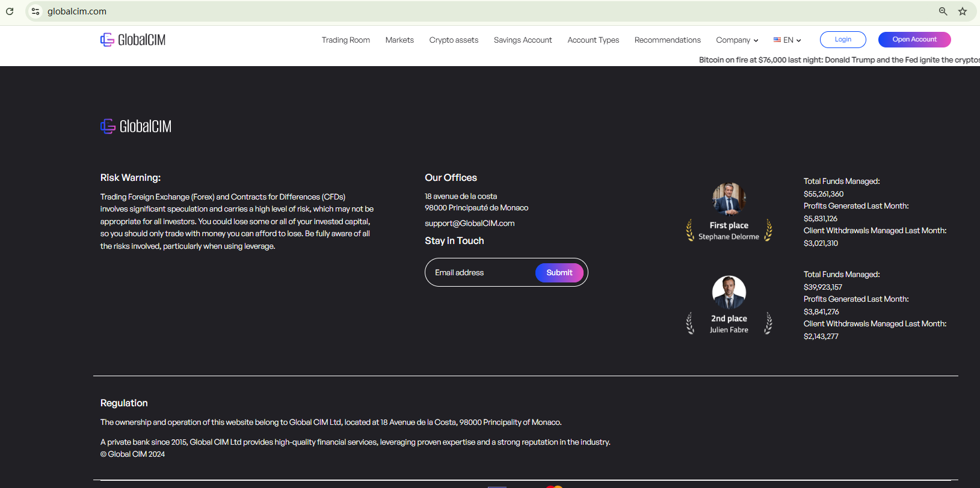Click the Bitcoin news ticker headline
The width and height of the screenshot is (980, 488).
(x=839, y=60)
